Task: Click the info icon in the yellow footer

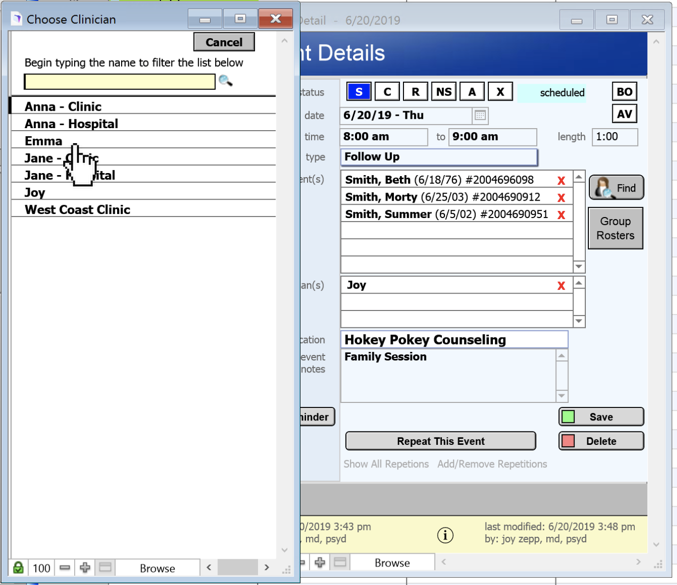Action: point(446,535)
